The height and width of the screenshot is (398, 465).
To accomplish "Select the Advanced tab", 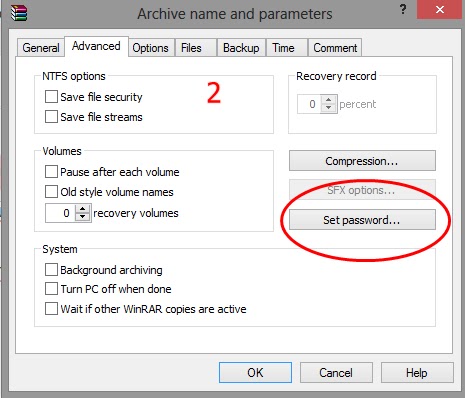I will click(96, 46).
